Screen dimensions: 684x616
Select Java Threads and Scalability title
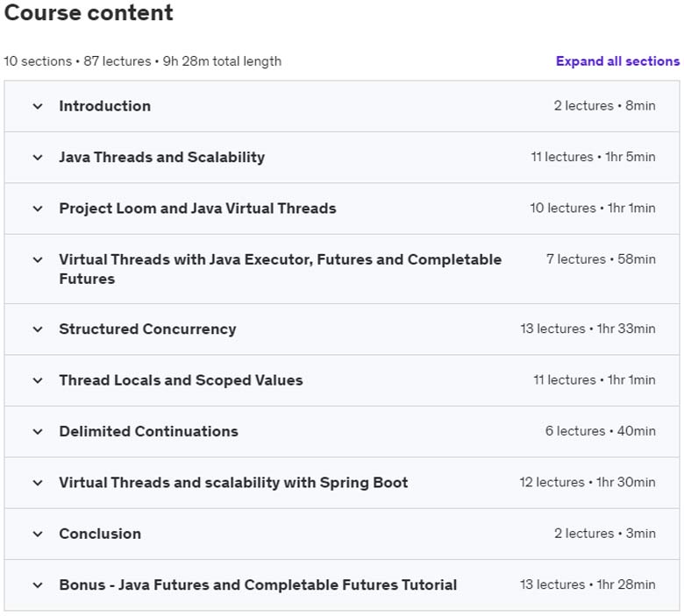(162, 157)
